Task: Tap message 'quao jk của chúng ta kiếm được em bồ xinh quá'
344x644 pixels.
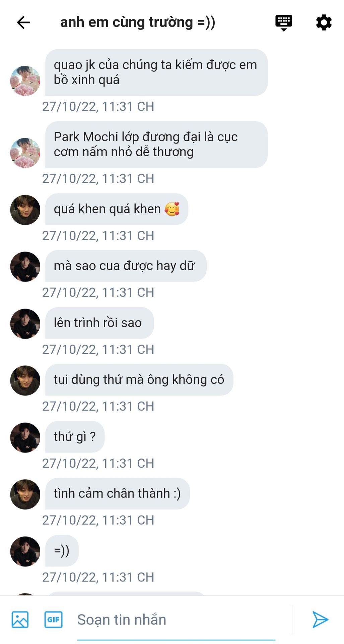Action: coord(156,72)
